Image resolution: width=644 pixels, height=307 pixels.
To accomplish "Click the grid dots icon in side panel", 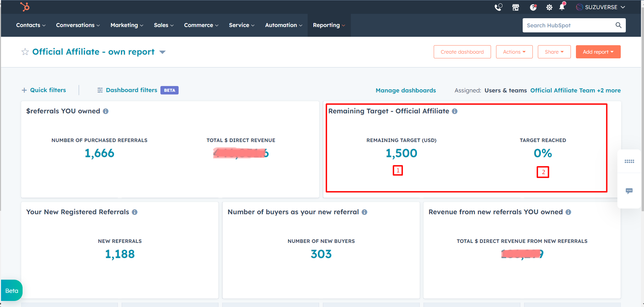I will click(x=629, y=162).
